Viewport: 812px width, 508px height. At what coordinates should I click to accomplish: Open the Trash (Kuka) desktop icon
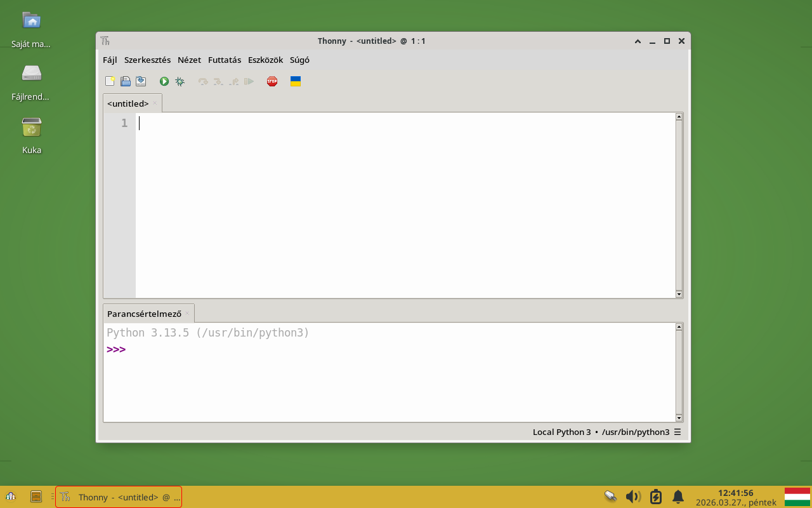[x=32, y=129]
